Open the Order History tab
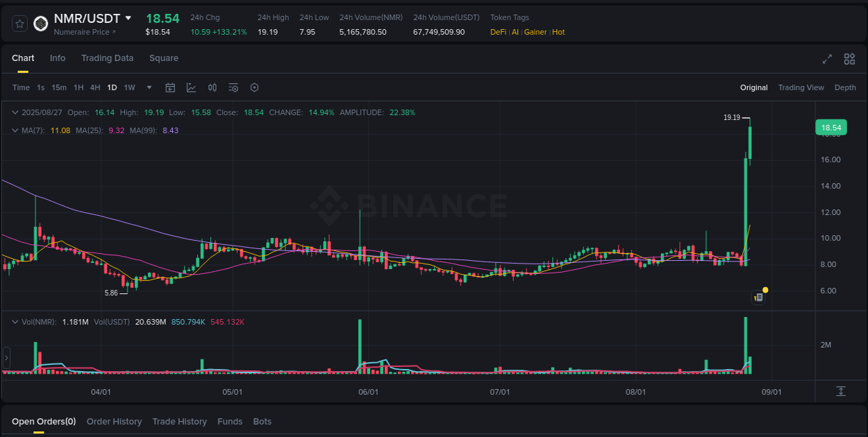The width and height of the screenshot is (868, 437). tap(114, 421)
